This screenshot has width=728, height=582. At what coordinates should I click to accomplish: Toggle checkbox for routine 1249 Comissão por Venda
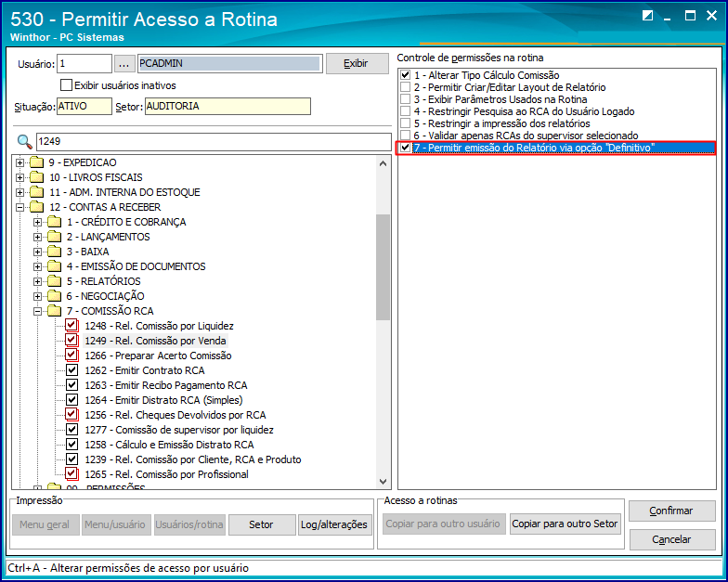coord(71,340)
